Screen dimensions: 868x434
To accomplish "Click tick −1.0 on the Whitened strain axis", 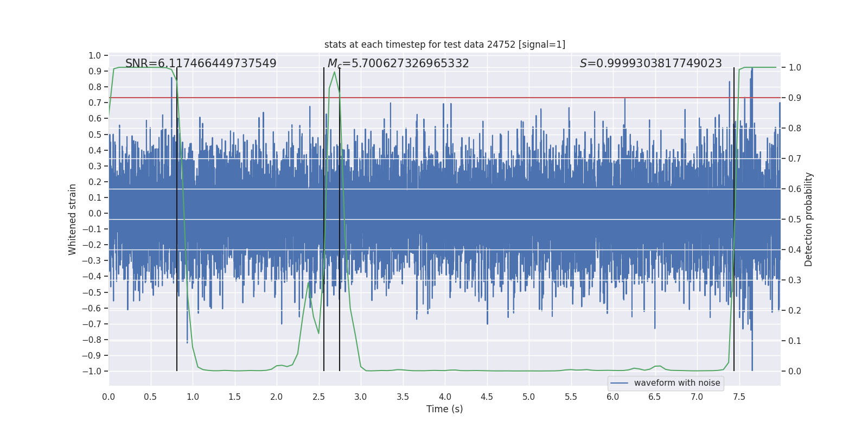I will 92,371.
